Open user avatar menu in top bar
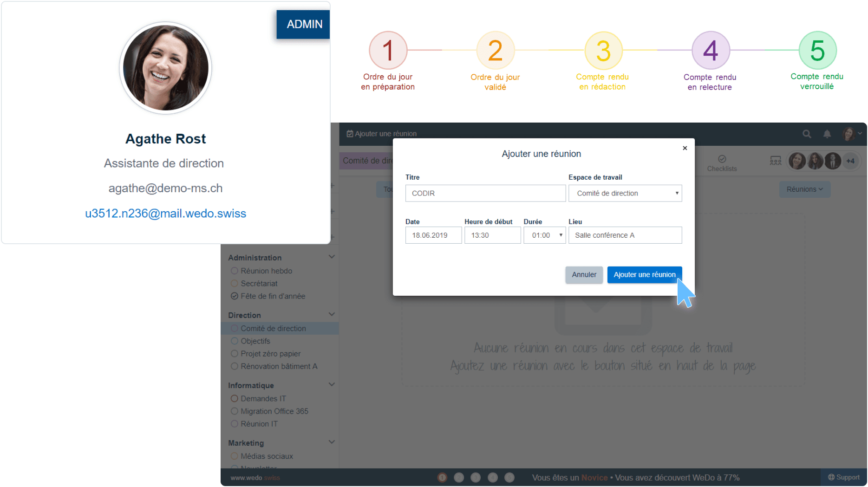Image resolution: width=868 pixels, height=487 pixels. coord(850,134)
